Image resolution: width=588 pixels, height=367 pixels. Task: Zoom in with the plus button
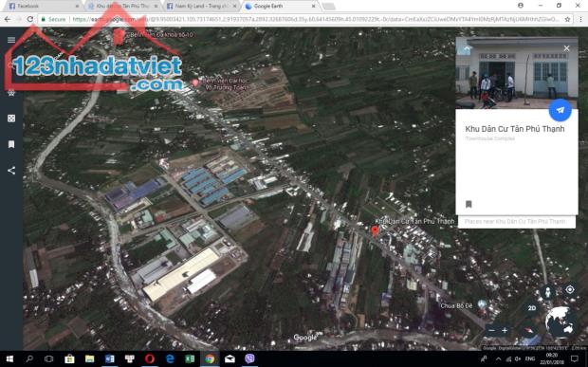coord(505,330)
